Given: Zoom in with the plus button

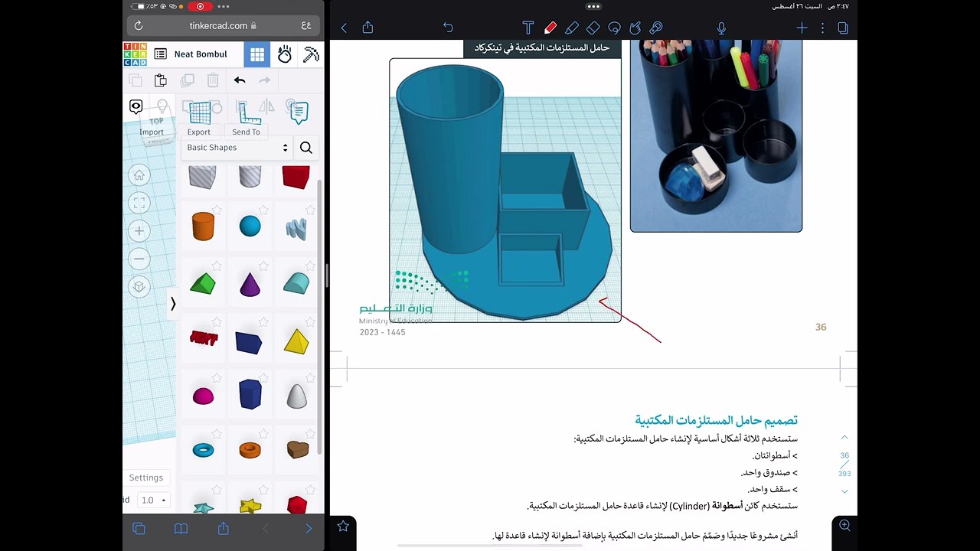Looking at the screenshot, I should (139, 230).
